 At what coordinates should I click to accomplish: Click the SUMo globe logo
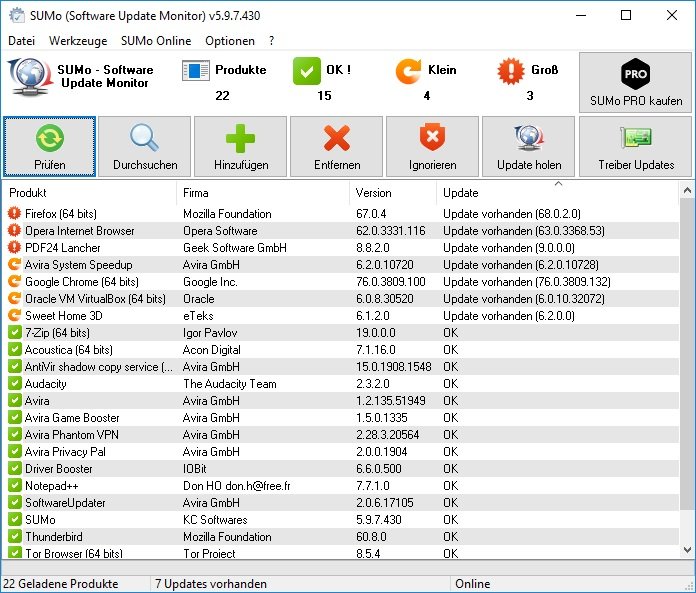[30, 77]
